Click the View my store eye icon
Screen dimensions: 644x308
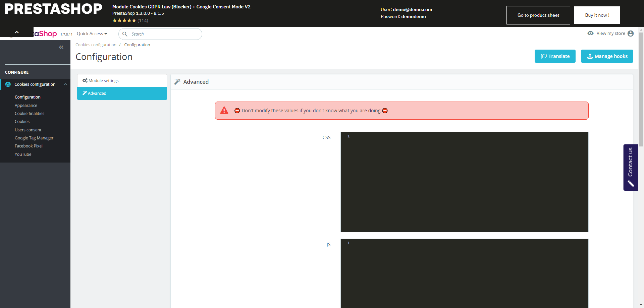[591, 33]
